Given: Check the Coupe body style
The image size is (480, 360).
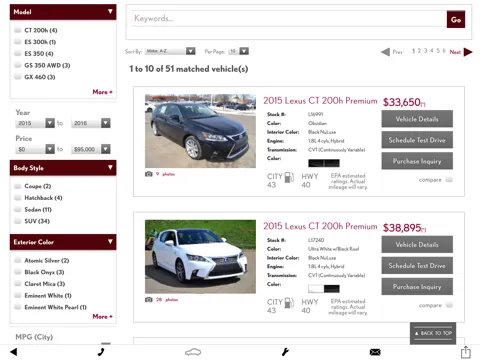Looking at the screenshot, I should (x=18, y=186).
